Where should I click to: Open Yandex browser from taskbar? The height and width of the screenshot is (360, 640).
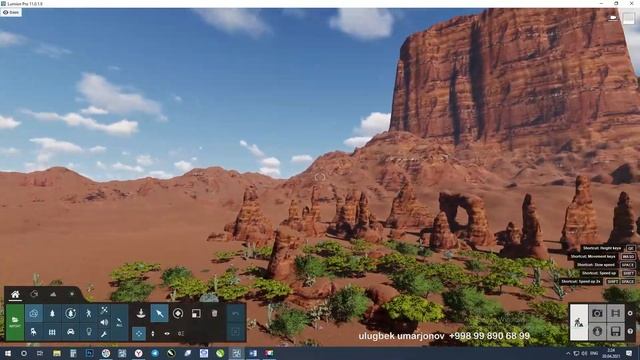[x=138, y=353]
